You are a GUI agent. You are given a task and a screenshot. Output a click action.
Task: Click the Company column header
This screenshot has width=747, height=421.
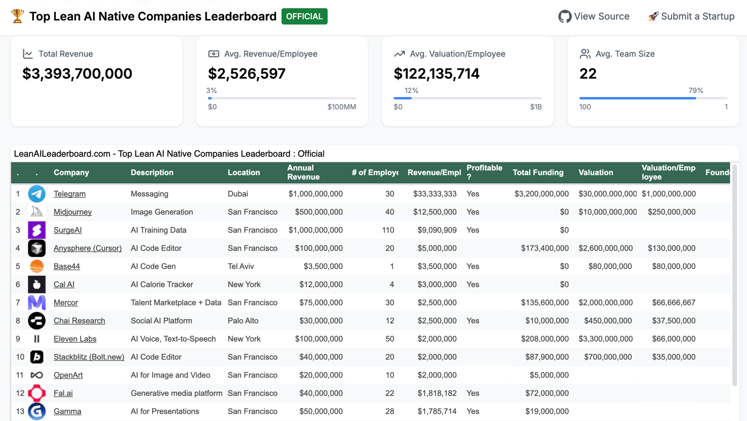pos(71,172)
